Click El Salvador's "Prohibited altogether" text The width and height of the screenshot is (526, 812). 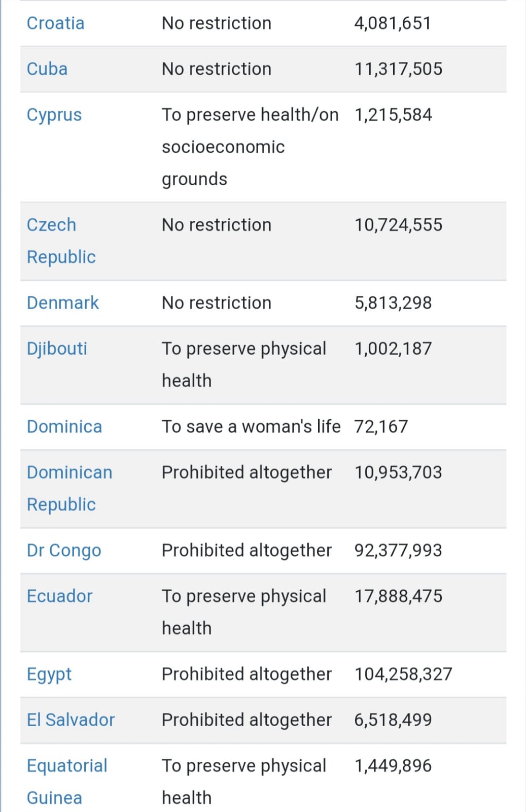click(x=247, y=720)
